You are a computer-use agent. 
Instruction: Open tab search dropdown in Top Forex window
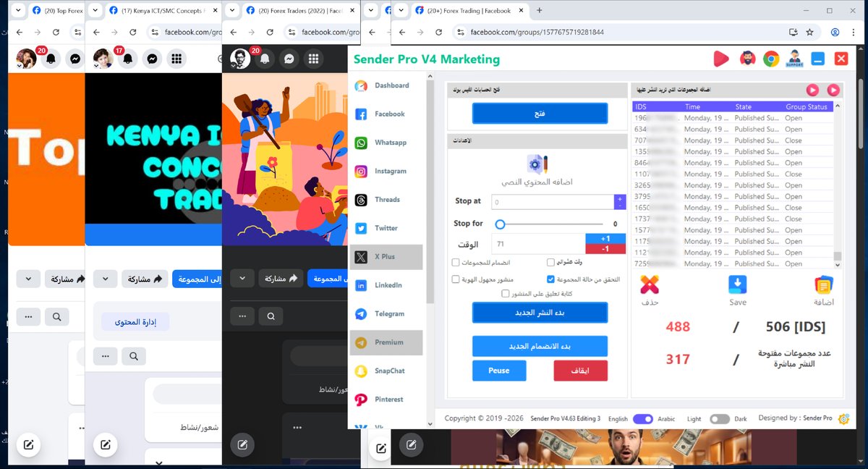(17, 11)
